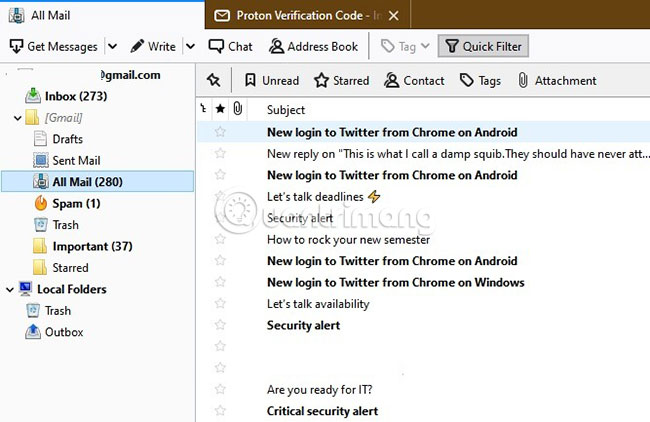
Task: Star the "New login to Twitter from Chrome on Windows" email
Action: [x=220, y=282]
